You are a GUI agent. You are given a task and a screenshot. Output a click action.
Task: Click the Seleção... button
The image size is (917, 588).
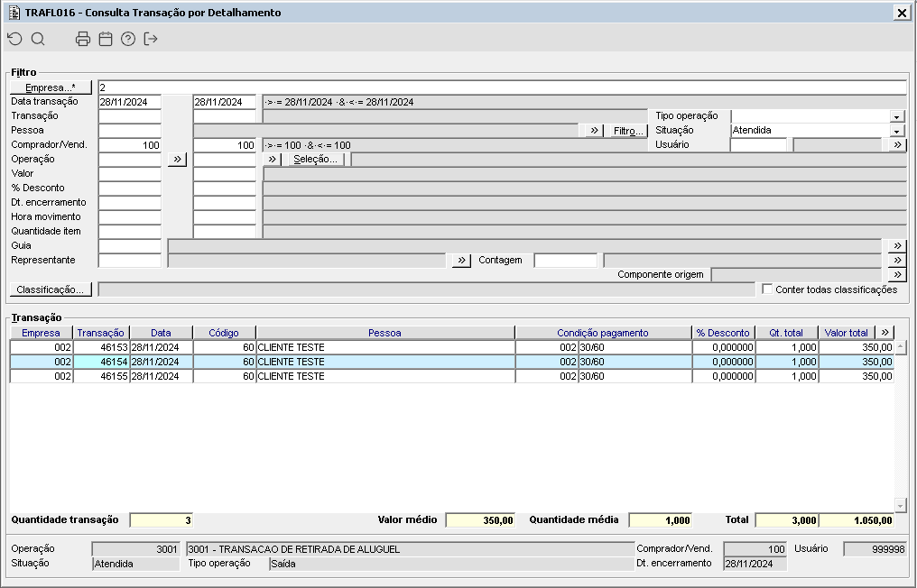coord(316,160)
